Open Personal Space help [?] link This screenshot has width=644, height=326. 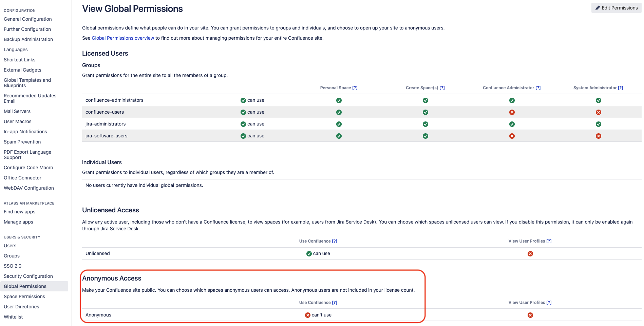355,88
